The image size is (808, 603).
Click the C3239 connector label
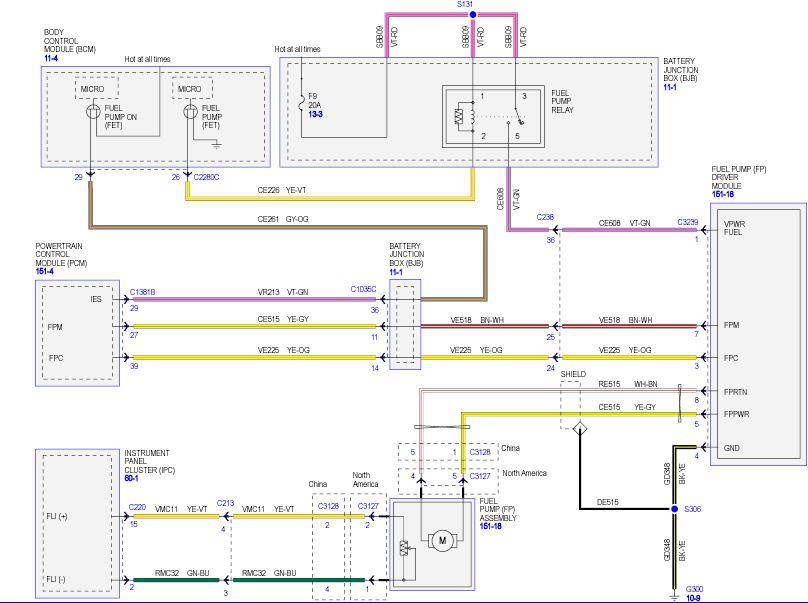pyautogui.click(x=687, y=222)
